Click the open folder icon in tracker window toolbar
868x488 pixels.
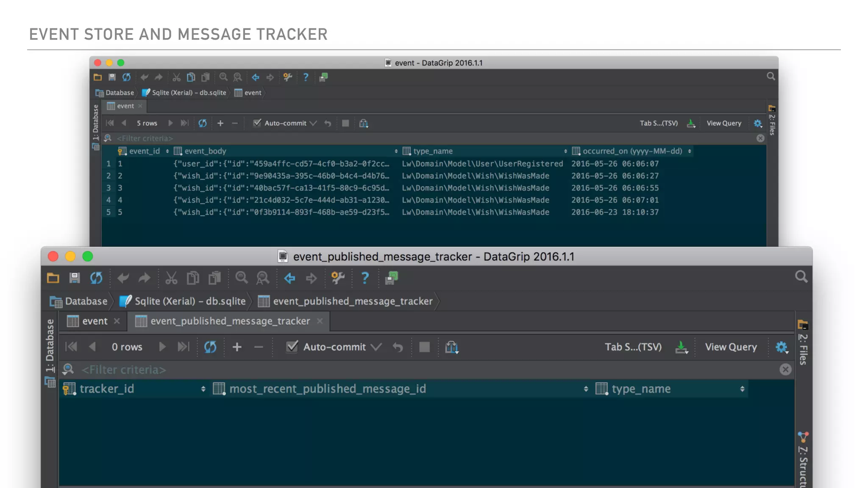[53, 278]
